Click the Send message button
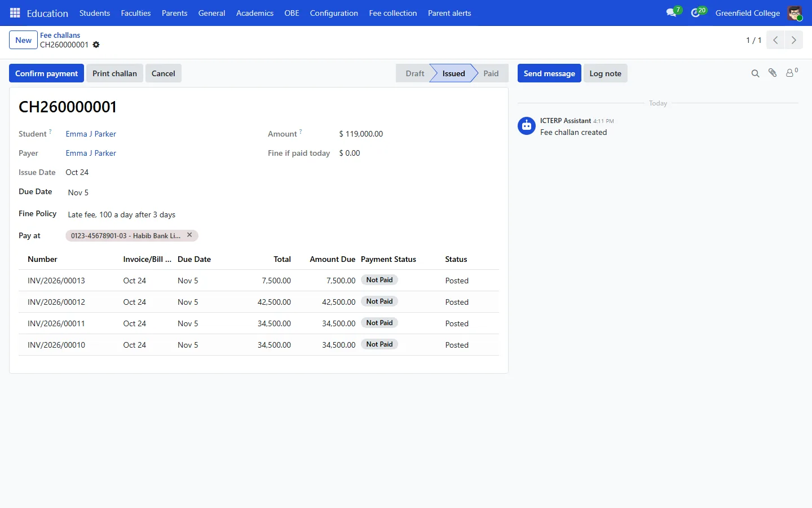812x508 pixels. [549, 73]
